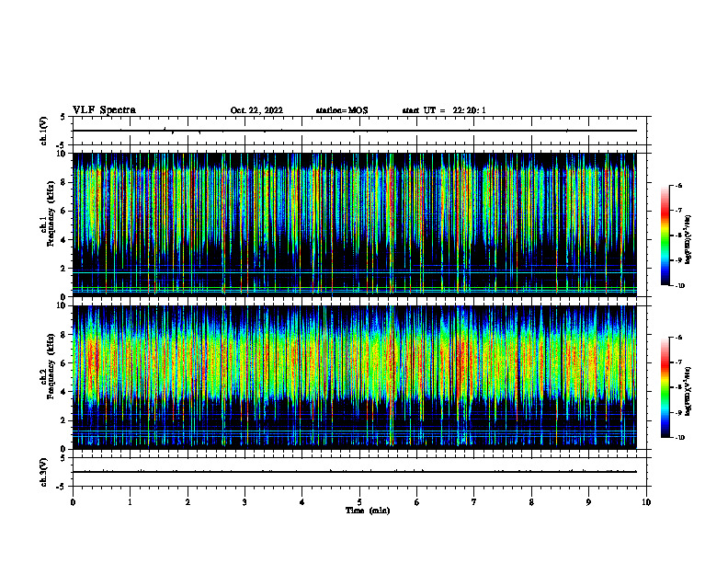Click the ch.1 'Frequency (kHz)' axis label

51,213
